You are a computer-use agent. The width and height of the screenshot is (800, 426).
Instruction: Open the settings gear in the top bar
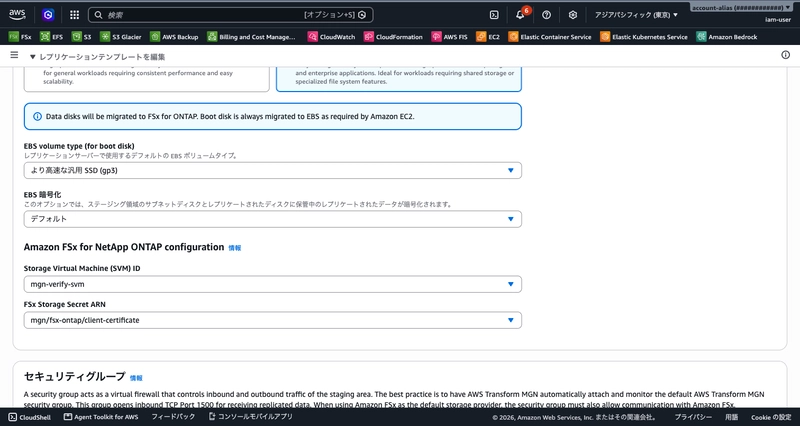[573, 15]
